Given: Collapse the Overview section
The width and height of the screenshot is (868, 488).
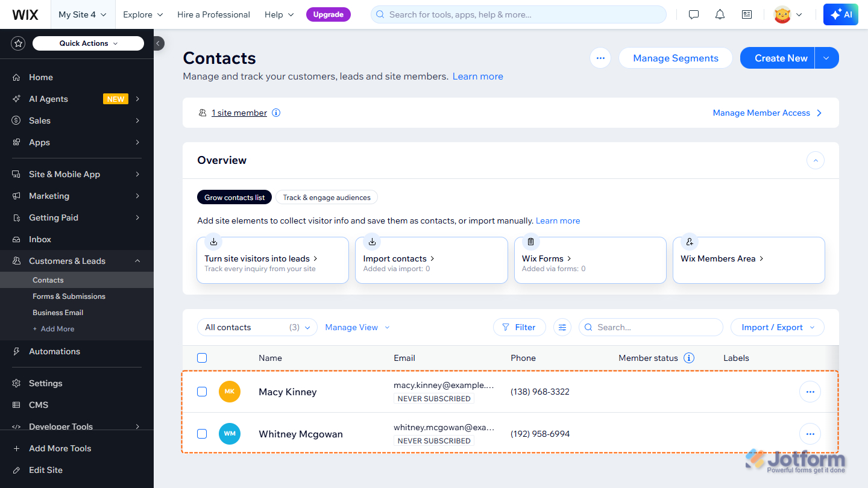Looking at the screenshot, I should click(816, 160).
